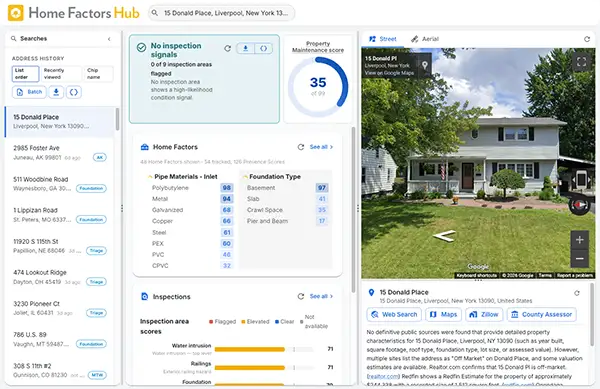
Task: Select the 474 Lookout Ridge entry
Action: click(59, 277)
